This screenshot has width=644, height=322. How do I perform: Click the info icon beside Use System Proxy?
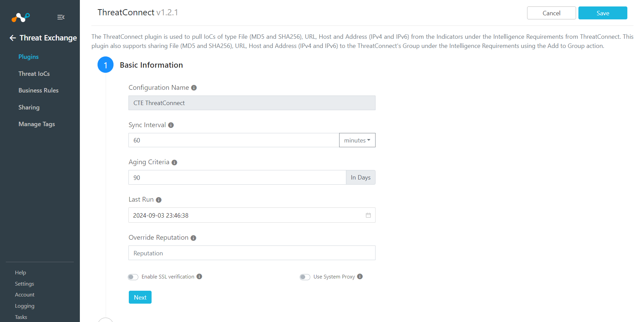click(x=360, y=276)
